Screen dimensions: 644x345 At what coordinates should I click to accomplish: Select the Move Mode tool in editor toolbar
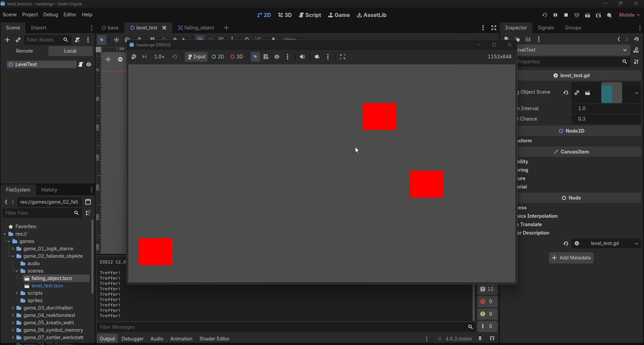116,40
